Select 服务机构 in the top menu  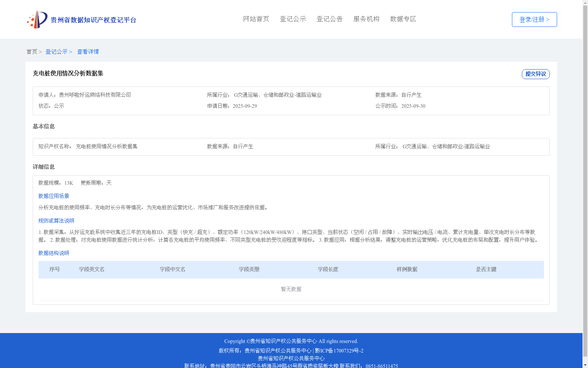366,19
